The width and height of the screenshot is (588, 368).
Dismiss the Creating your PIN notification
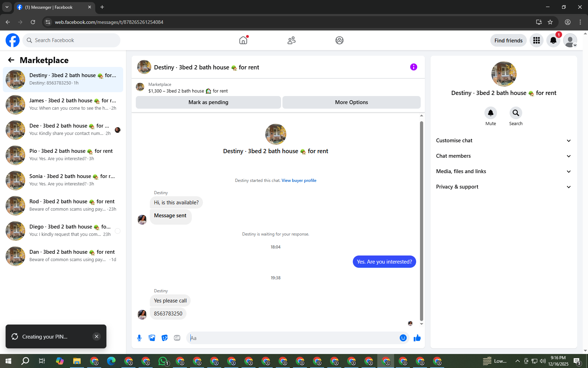(x=97, y=336)
